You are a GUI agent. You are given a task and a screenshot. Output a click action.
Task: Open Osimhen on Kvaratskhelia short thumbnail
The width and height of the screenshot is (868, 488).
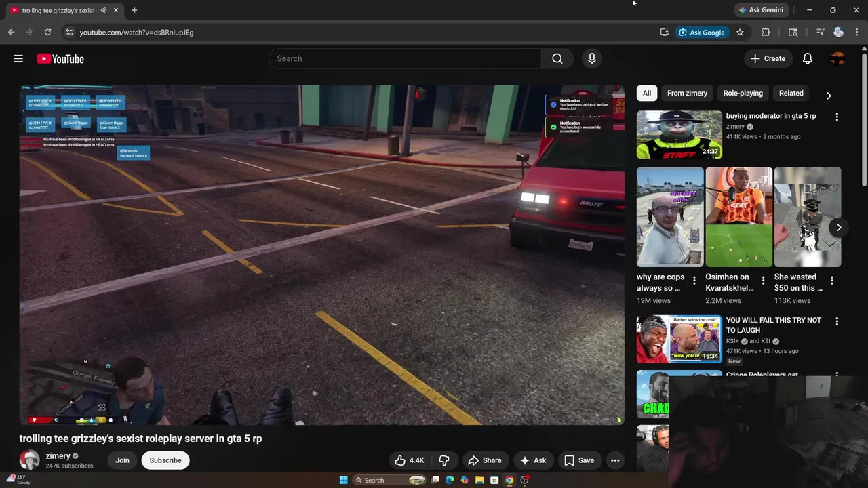click(739, 217)
